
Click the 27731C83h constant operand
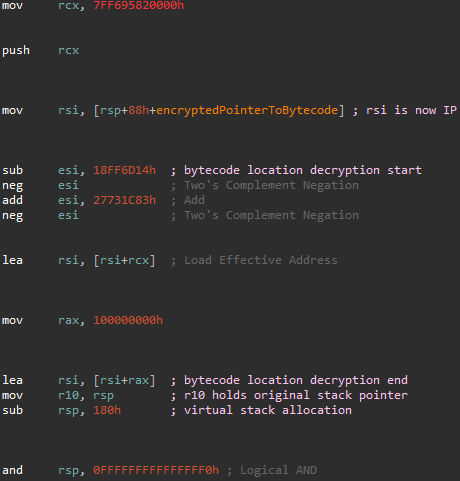click(125, 200)
